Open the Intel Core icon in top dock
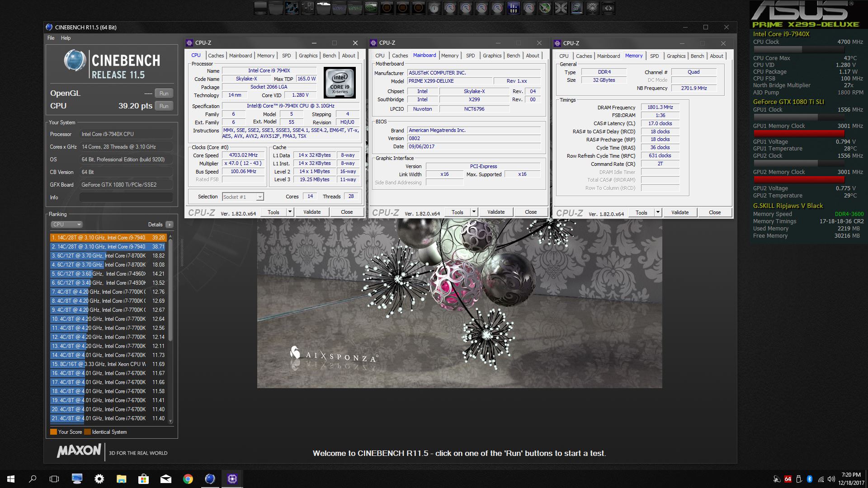The image size is (868, 488). coord(576,8)
